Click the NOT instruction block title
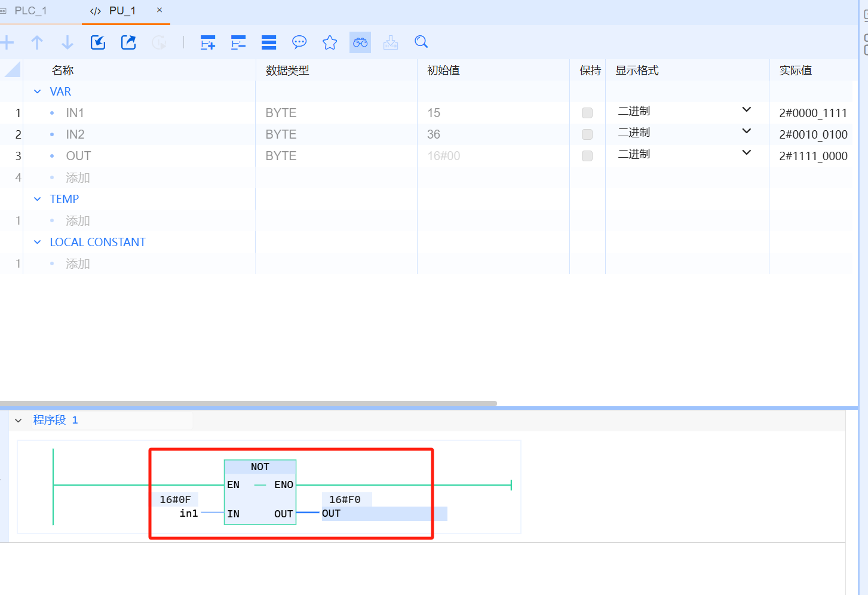Image resolution: width=868 pixels, height=595 pixels. 260,467
